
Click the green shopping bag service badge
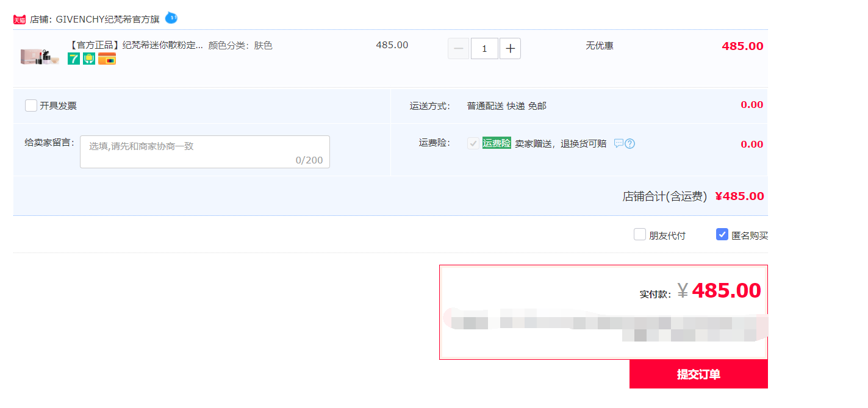point(89,59)
